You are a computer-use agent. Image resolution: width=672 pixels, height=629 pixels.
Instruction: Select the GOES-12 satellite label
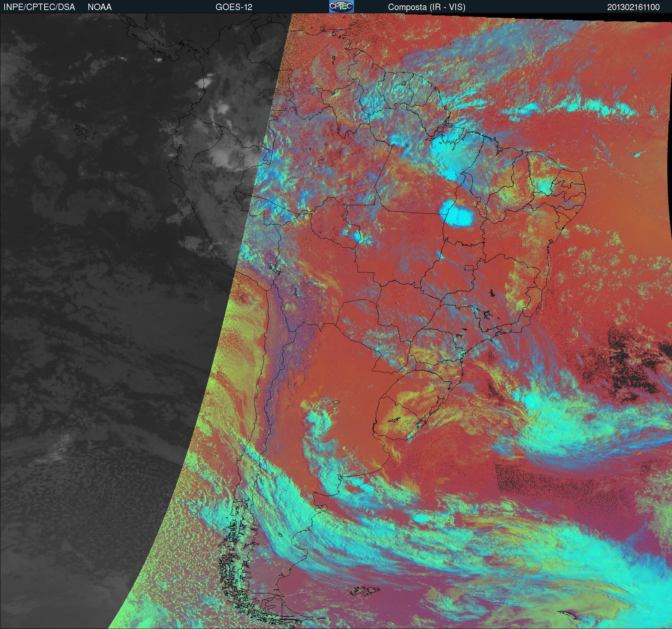[234, 7]
